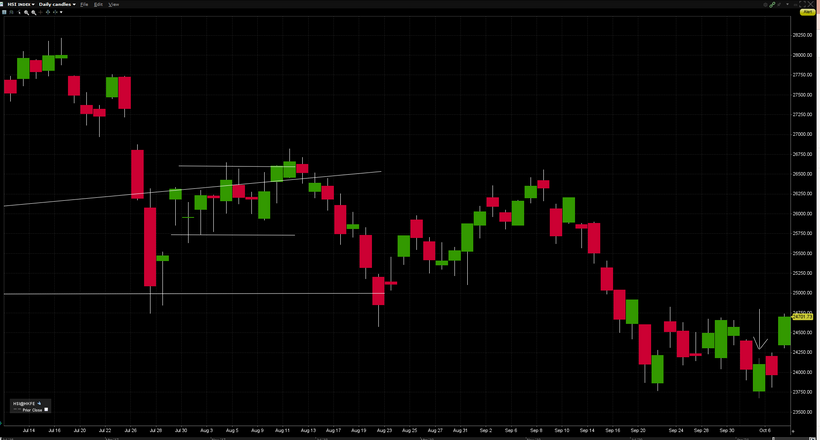Click the yellow current price label on axis

coord(802,317)
